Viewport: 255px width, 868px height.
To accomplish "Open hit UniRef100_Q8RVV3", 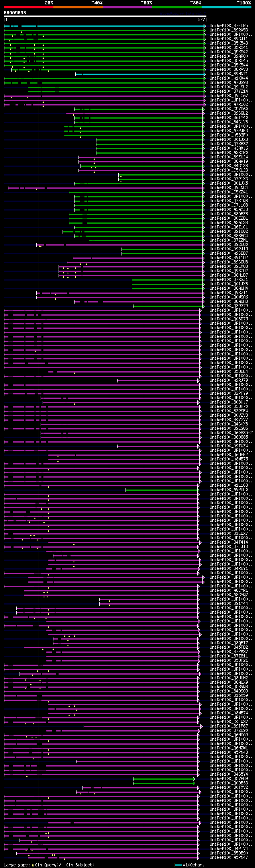I will 229,69.
